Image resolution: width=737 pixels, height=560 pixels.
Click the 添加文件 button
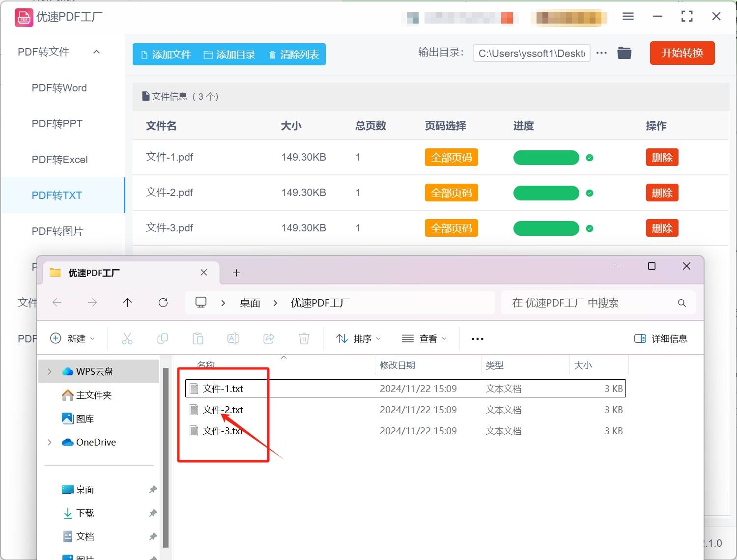tap(166, 55)
